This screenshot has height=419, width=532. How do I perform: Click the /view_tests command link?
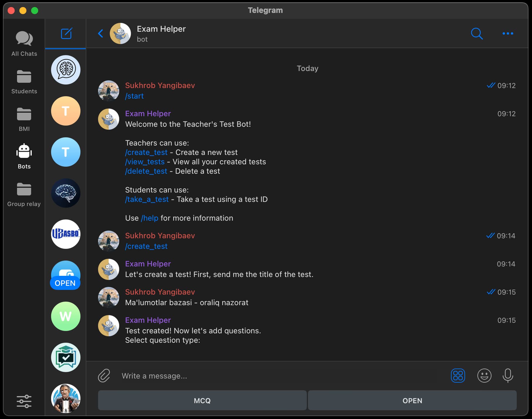click(145, 162)
